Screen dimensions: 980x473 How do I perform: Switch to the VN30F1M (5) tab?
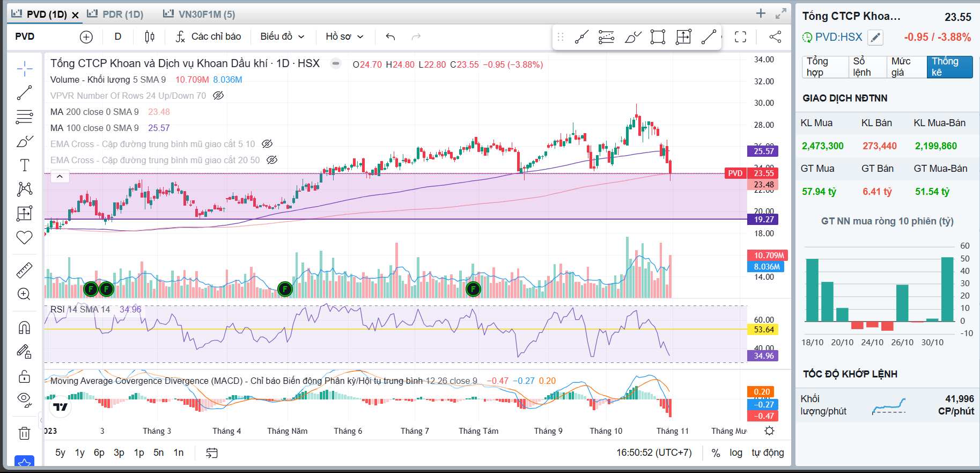click(199, 14)
